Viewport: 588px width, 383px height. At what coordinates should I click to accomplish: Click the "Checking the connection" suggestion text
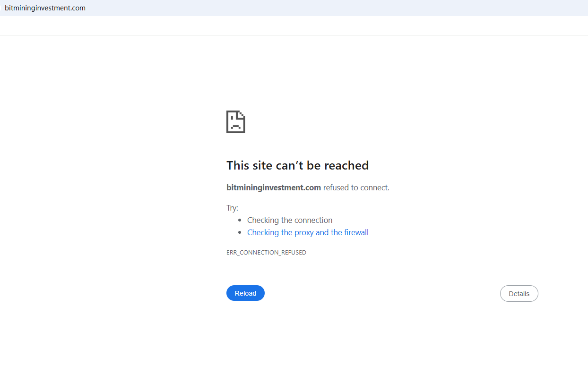[x=290, y=220]
